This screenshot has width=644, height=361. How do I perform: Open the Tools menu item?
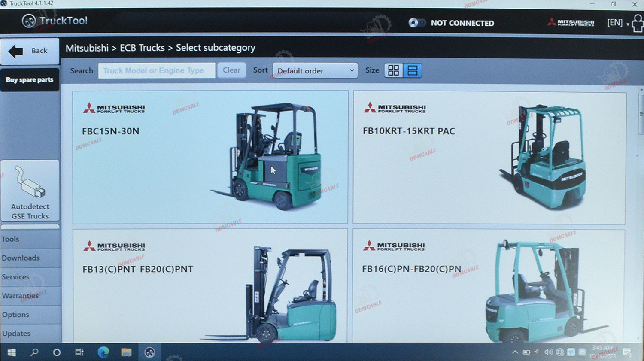30,239
